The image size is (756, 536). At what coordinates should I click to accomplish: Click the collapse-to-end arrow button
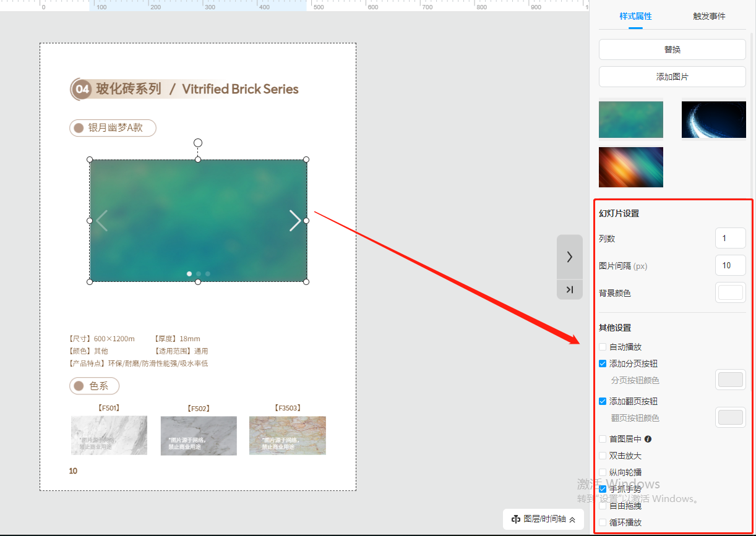click(x=569, y=289)
